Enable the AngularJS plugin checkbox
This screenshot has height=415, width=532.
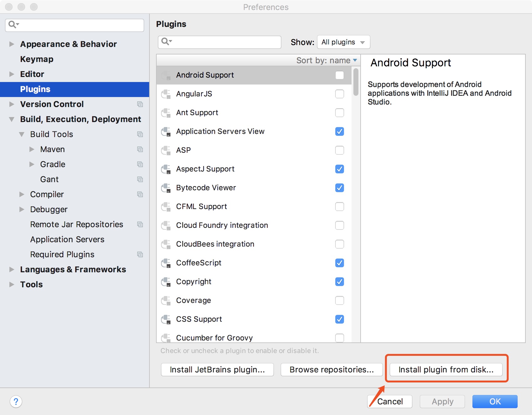tap(340, 94)
